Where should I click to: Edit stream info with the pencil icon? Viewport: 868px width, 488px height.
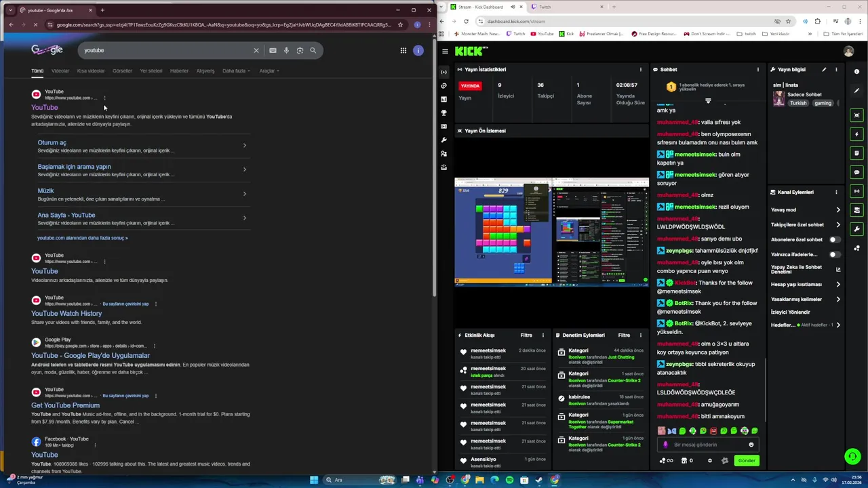824,69
